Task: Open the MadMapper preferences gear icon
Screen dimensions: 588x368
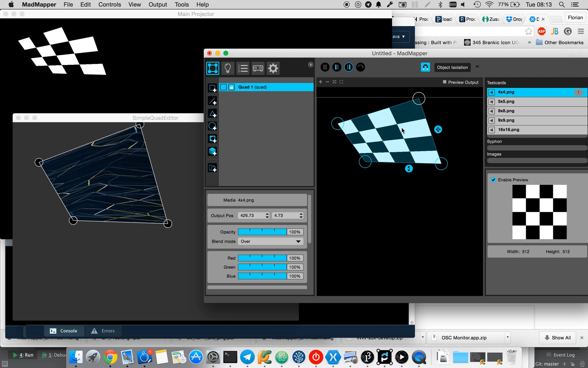Action: pyautogui.click(x=273, y=68)
